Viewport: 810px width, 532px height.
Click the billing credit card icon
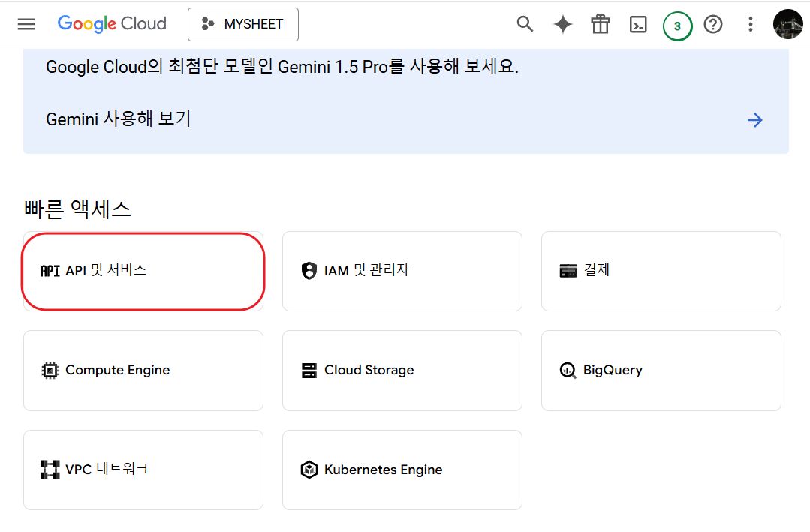point(568,271)
